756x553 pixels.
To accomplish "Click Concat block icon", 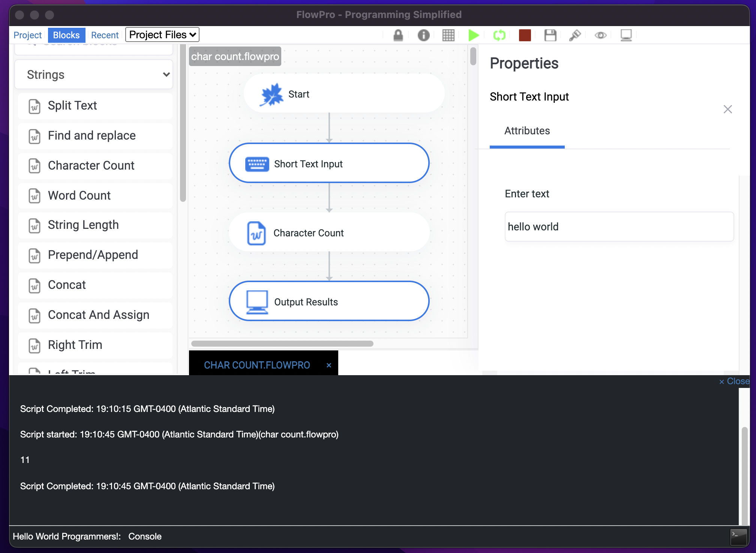I will (34, 286).
